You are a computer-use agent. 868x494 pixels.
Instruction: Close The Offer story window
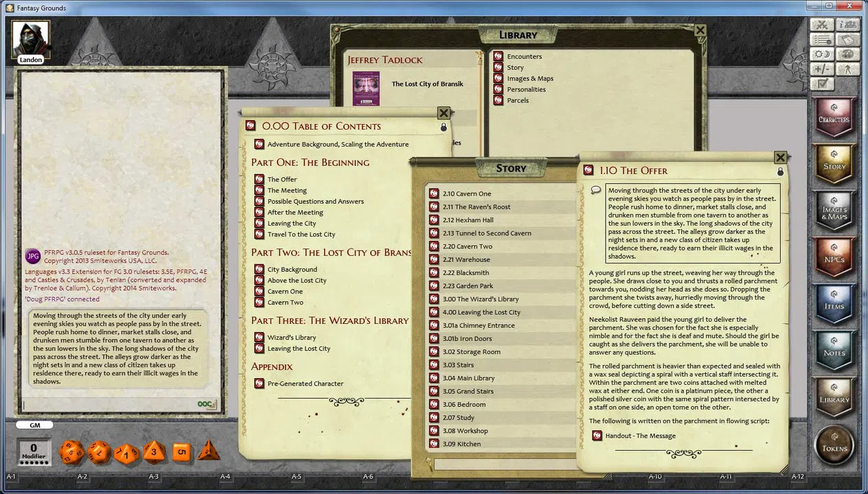(x=780, y=158)
